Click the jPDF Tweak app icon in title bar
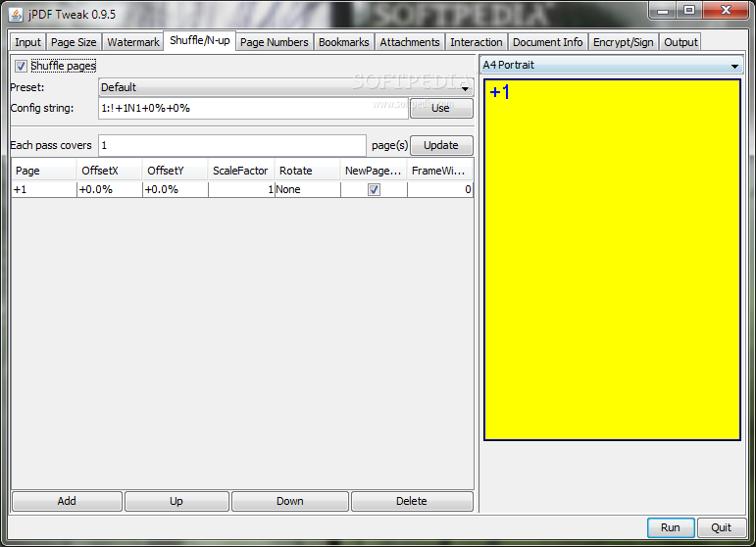The height and width of the screenshot is (547, 756). 16,15
